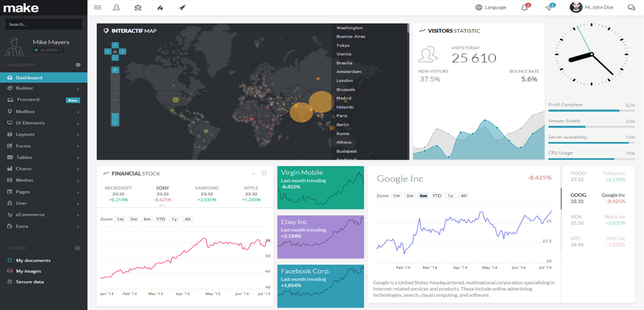Click the Profil Complete progress bar
644x310 pixels.
click(x=591, y=111)
